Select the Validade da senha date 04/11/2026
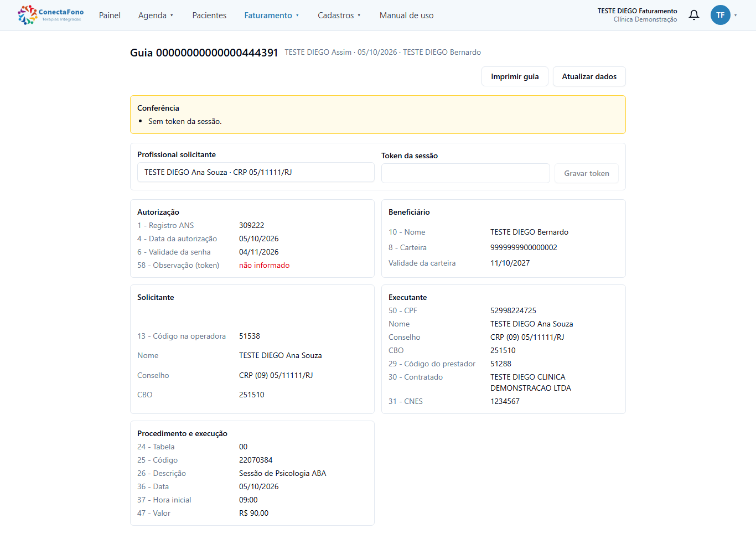 click(x=259, y=252)
